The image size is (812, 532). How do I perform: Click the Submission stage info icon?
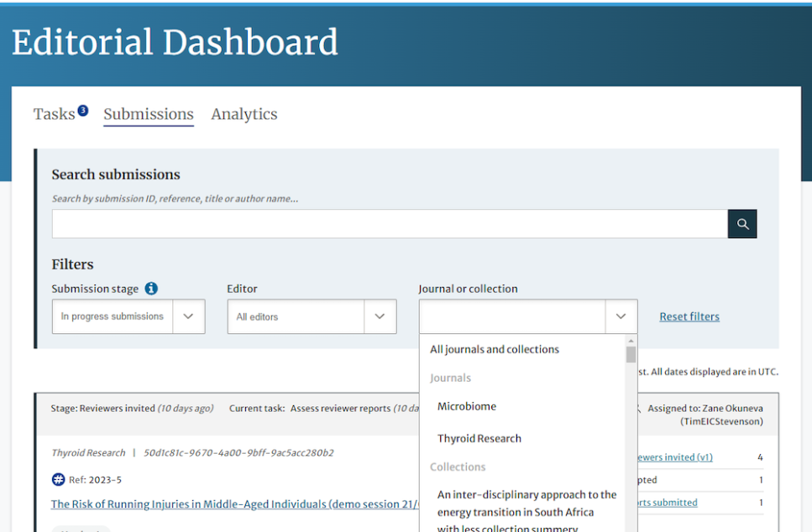pos(151,289)
